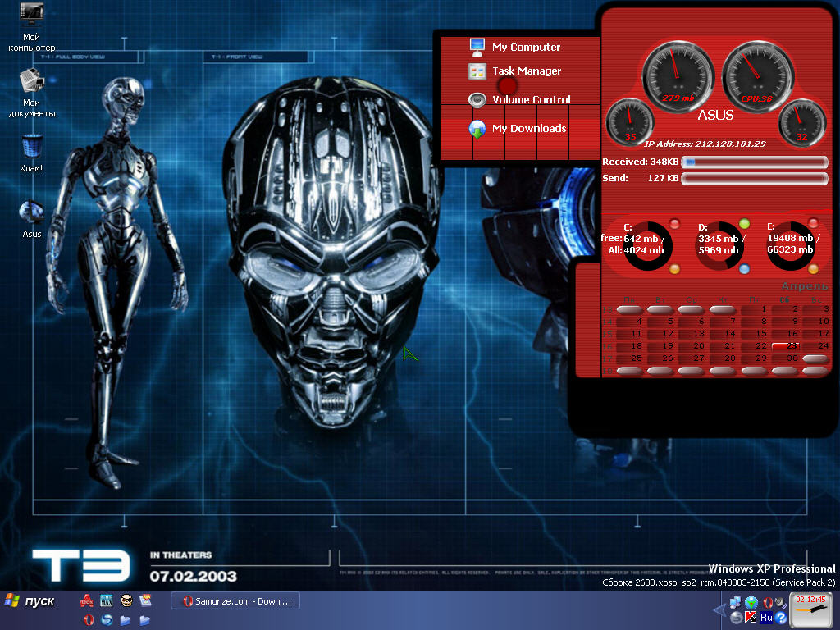Click the blue question mark tray icon

pyautogui.click(x=781, y=619)
